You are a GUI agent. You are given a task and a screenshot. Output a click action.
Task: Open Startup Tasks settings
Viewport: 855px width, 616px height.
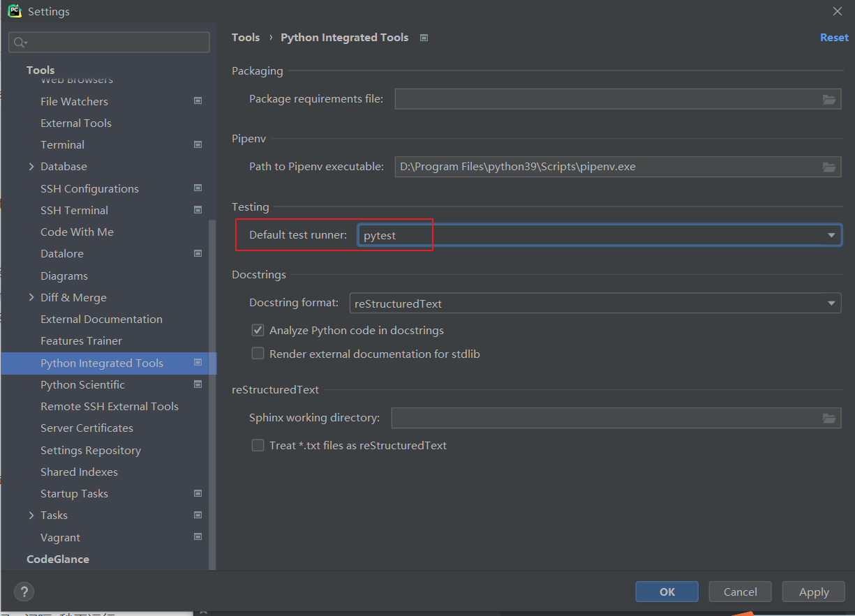74,493
